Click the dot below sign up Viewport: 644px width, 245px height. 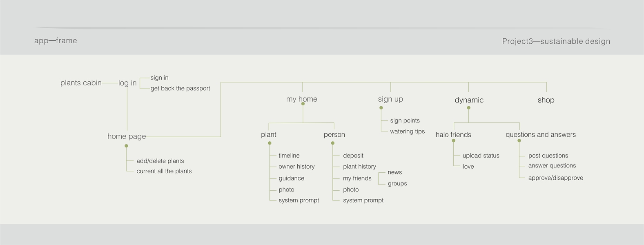click(381, 108)
